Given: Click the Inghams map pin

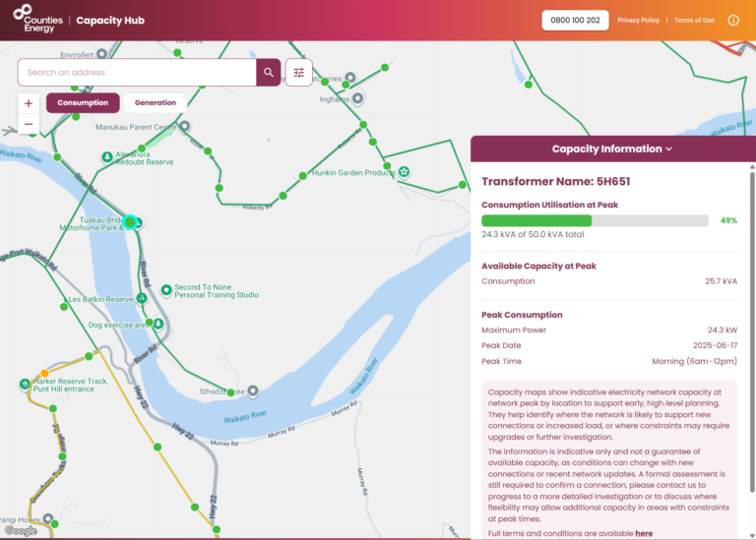Looking at the screenshot, I should [x=357, y=98].
